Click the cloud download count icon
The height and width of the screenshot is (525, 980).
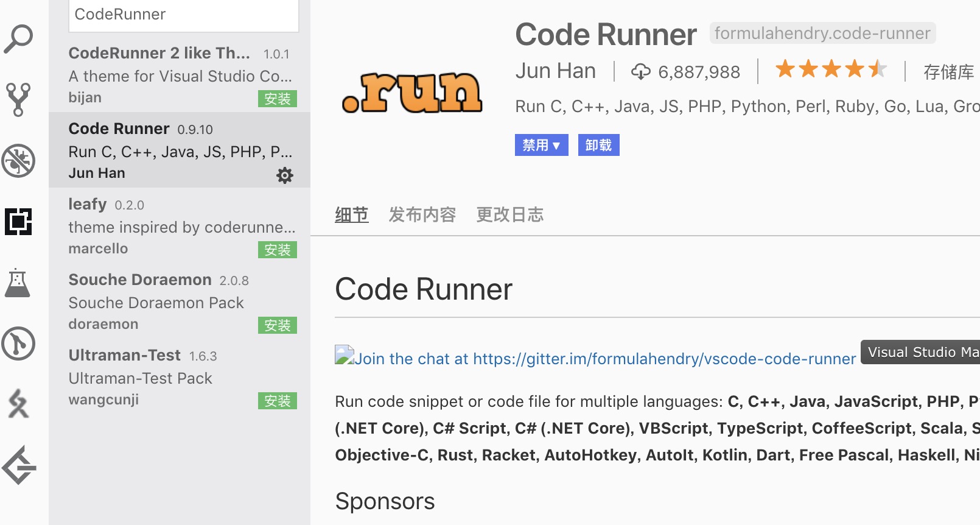pos(640,72)
